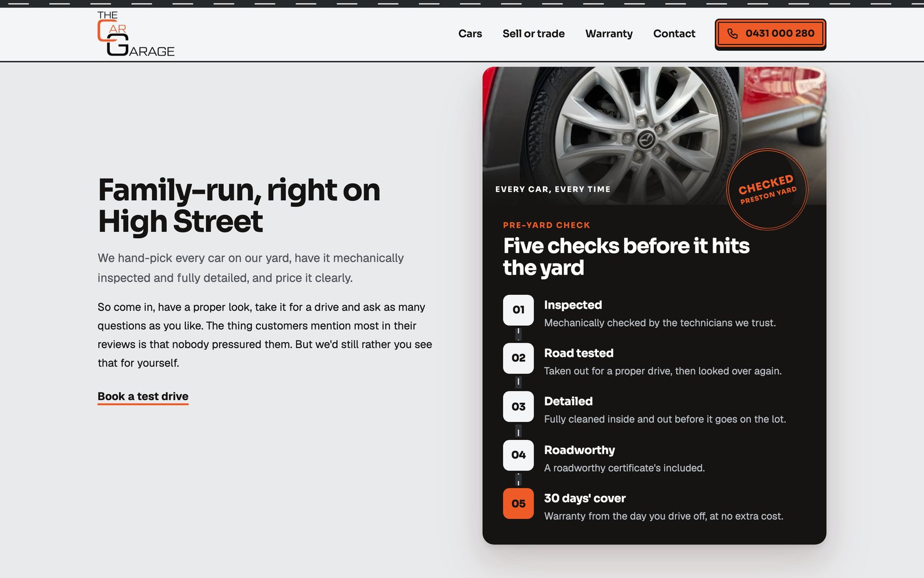The height and width of the screenshot is (578, 924).
Task: Click the phone icon in call button
Action: [732, 34]
